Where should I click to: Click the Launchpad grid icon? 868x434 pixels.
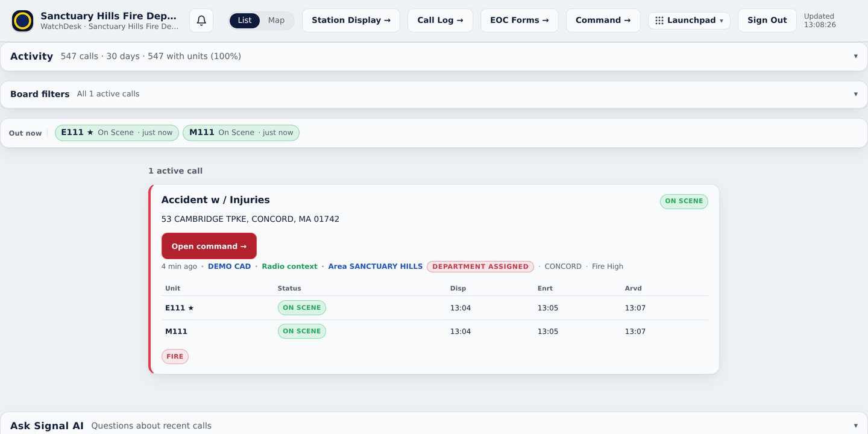(x=659, y=20)
